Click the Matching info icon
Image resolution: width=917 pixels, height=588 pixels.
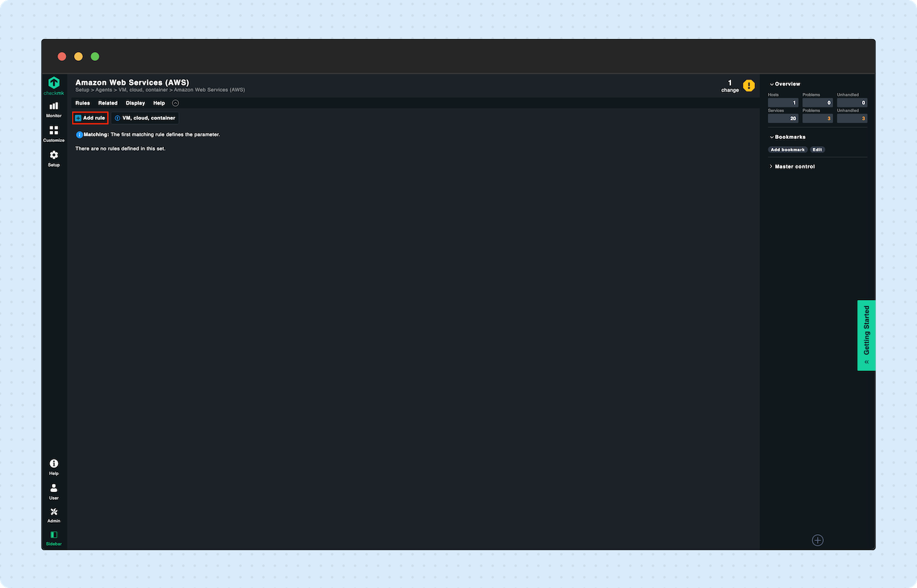coord(79,134)
